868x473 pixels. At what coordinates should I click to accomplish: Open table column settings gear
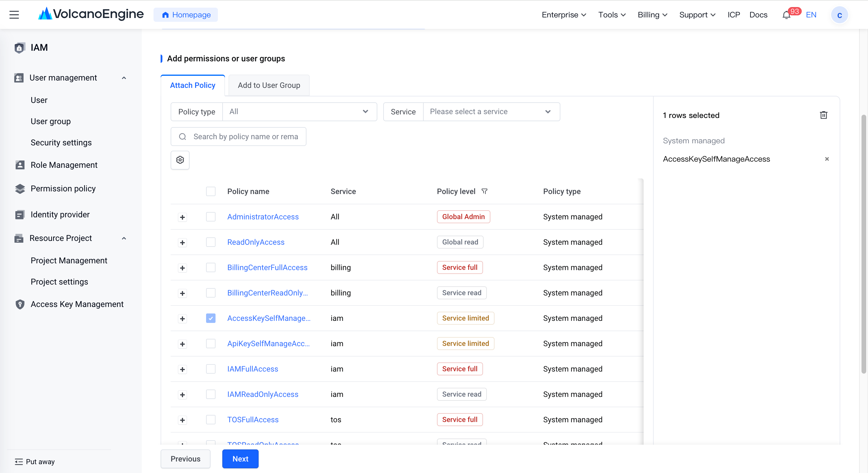pyautogui.click(x=180, y=160)
